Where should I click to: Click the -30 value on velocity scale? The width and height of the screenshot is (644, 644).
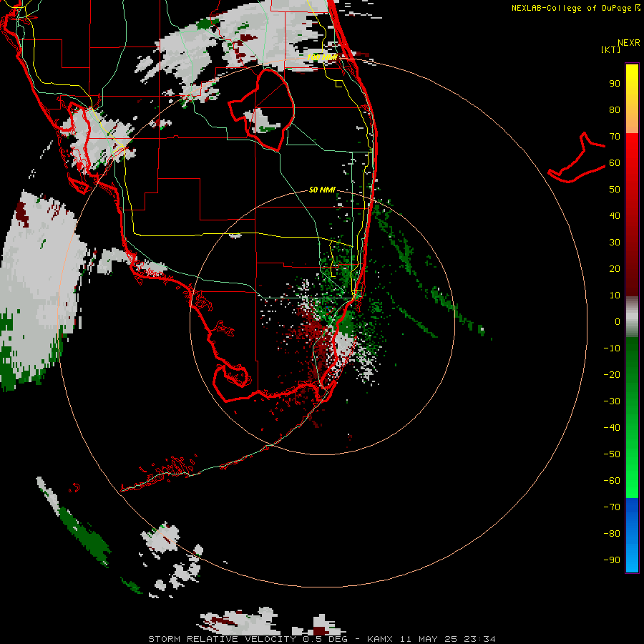click(x=612, y=401)
